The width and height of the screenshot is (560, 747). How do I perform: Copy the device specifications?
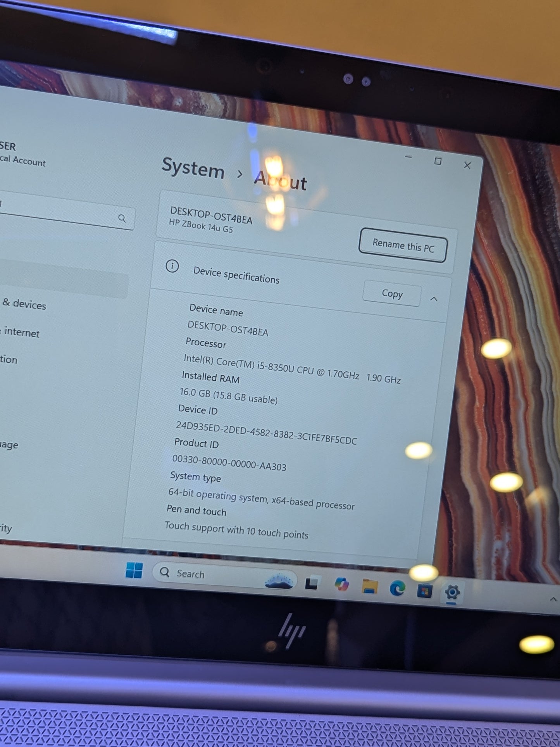(392, 293)
